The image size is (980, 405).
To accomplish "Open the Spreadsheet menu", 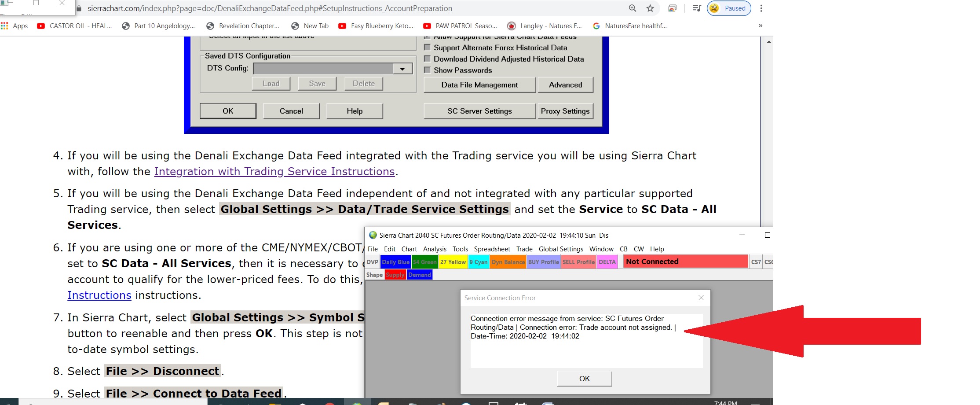I will coord(492,249).
